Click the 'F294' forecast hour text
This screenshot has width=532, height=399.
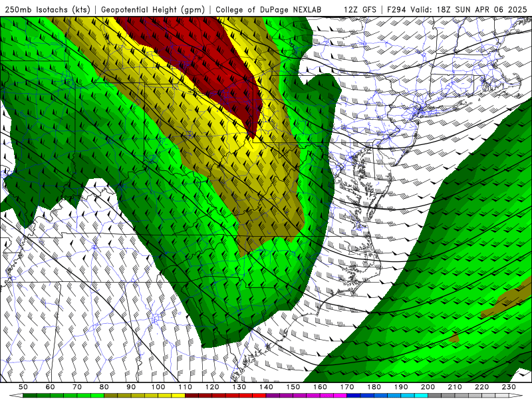(396, 10)
